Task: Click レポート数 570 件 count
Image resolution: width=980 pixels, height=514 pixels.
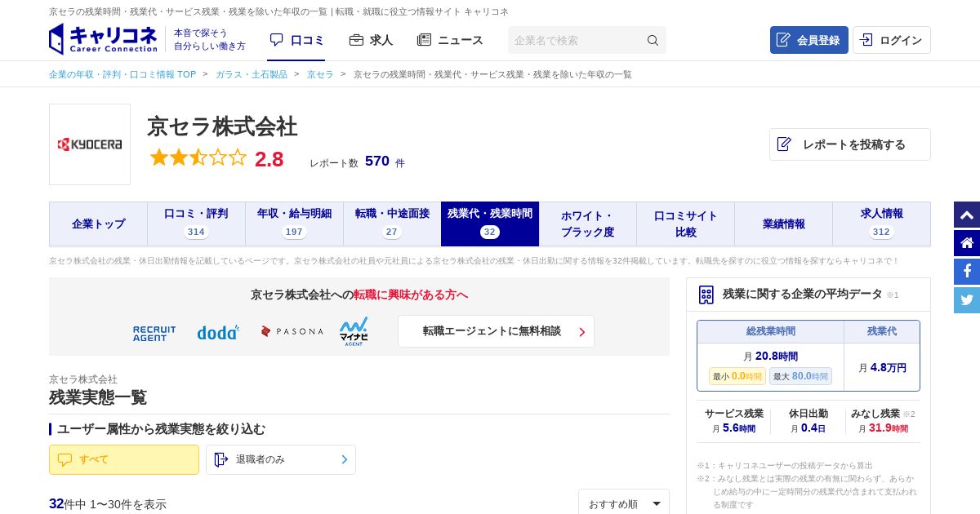Action: [x=357, y=162]
